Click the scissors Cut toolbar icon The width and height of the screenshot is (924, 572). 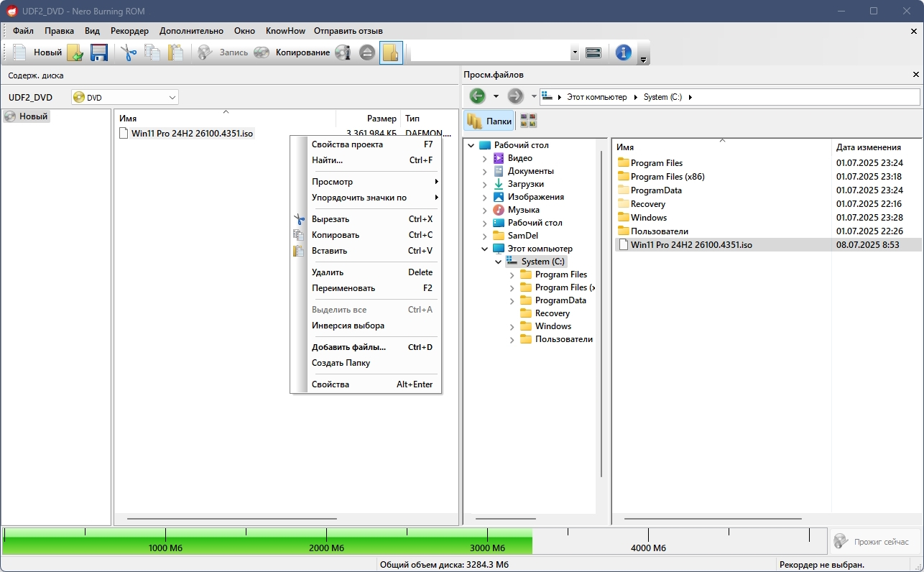click(129, 52)
